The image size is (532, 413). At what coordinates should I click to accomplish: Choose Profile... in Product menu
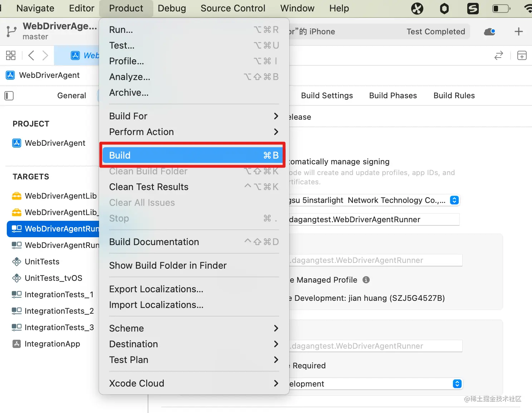click(x=194, y=61)
